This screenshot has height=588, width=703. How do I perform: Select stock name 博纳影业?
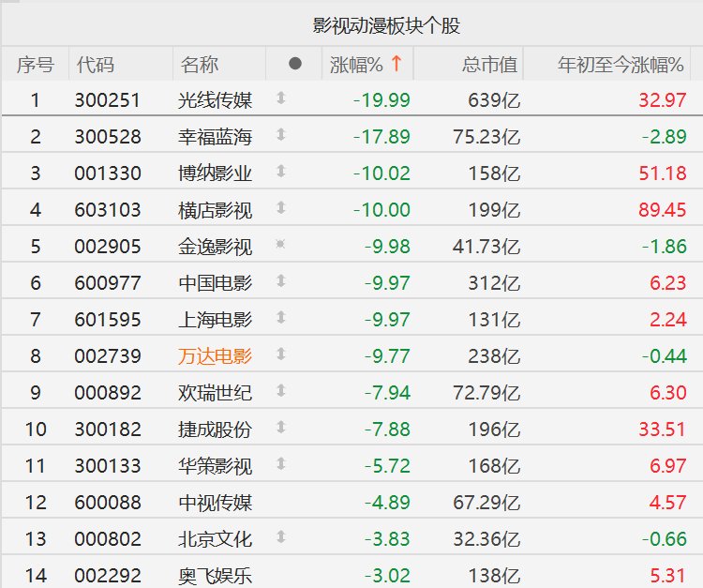tap(216, 173)
